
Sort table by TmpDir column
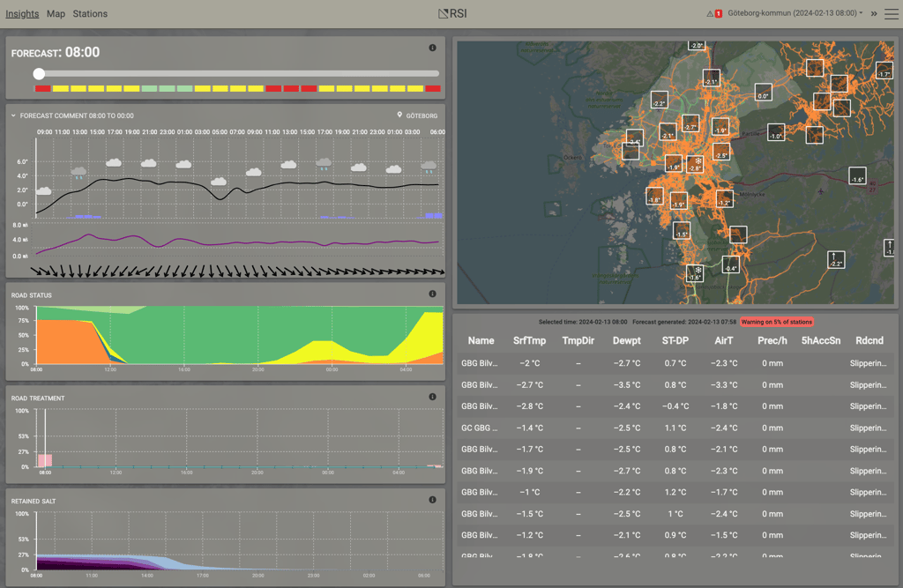pos(578,340)
